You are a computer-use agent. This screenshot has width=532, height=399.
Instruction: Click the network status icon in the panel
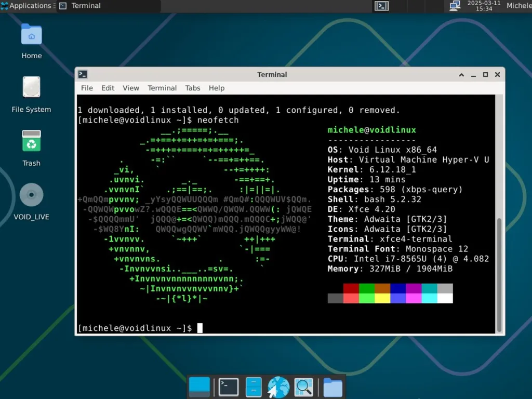pyautogui.click(x=454, y=6)
